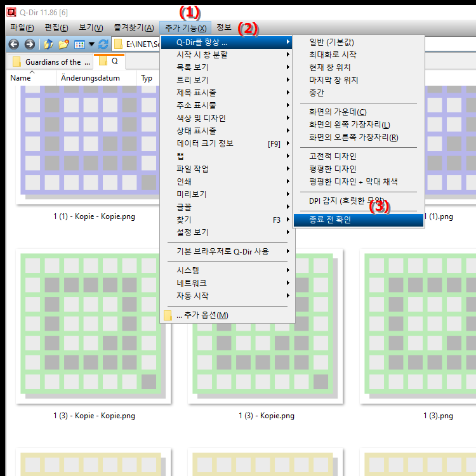Select the 일반 (기본값) option
This screenshot has height=476, width=476.
click(x=358, y=42)
